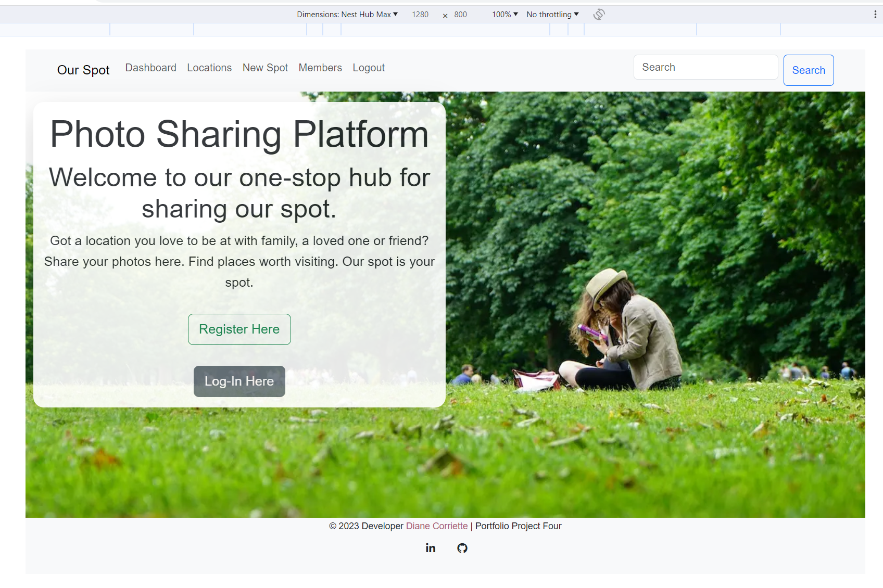Click the Log-In Here button
Image resolution: width=883 pixels, height=588 pixels.
click(239, 381)
